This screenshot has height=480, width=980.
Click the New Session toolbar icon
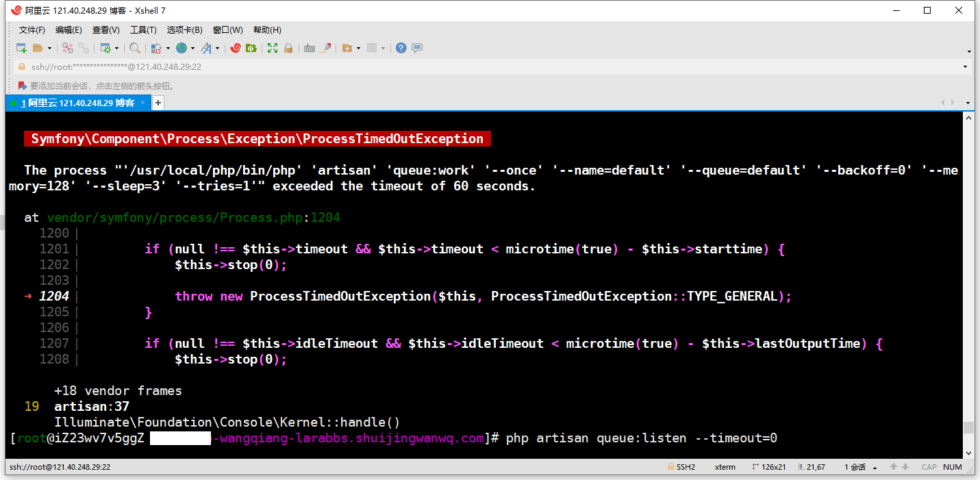pos(21,48)
